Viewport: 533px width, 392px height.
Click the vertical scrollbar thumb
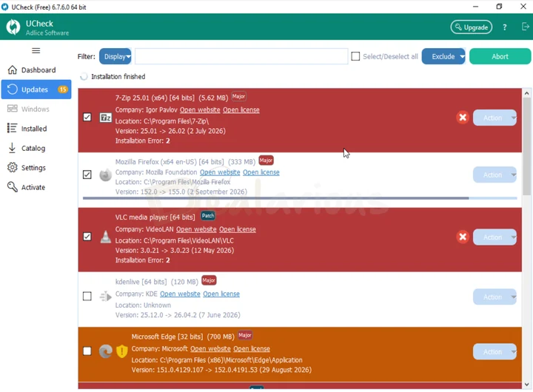(x=526, y=146)
